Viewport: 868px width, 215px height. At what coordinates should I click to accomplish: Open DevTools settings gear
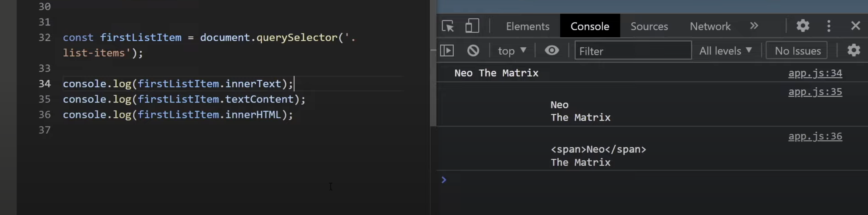tap(803, 26)
